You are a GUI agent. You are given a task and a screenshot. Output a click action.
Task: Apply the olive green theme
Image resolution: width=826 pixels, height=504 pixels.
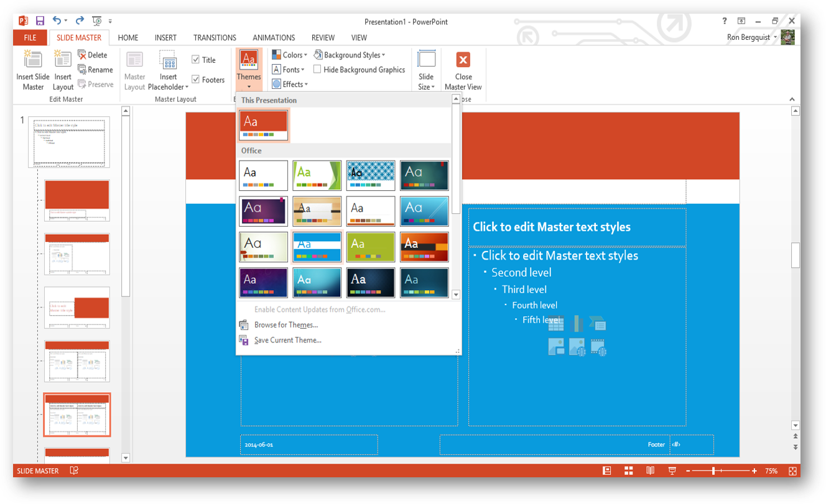pos(371,247)
